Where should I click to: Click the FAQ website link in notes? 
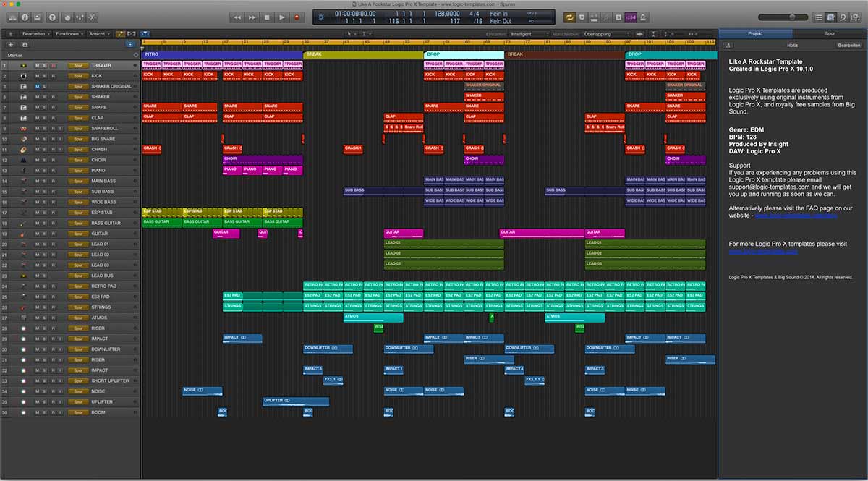tap(796, 216)
